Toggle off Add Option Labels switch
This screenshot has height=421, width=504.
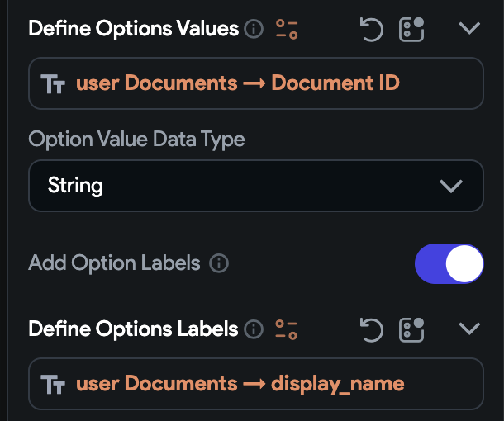tap(449, 263)
